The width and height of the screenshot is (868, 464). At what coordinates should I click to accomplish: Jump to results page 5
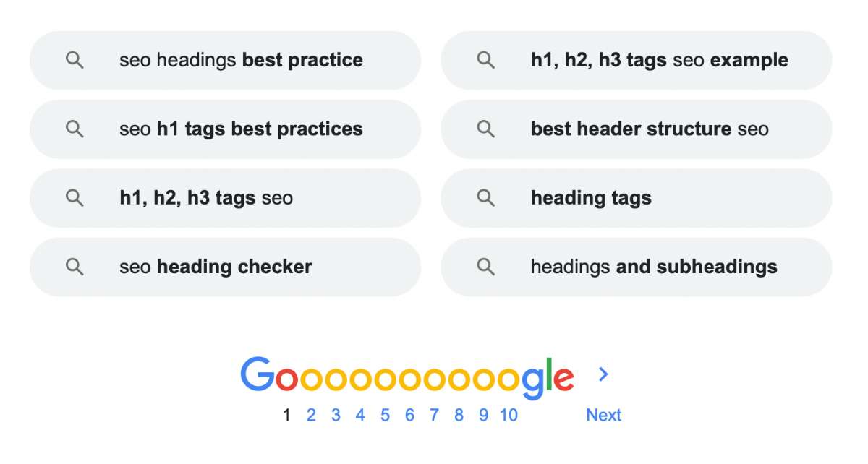385,415
